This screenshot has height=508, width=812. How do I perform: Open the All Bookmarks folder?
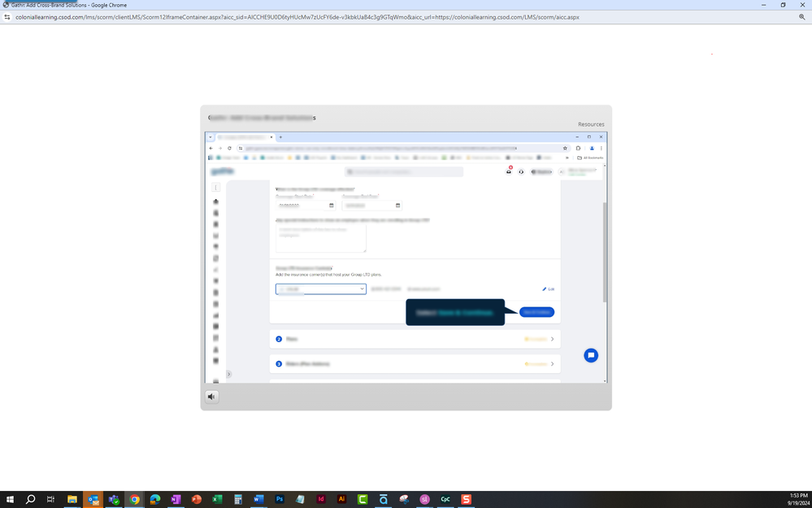click(590, 158)
